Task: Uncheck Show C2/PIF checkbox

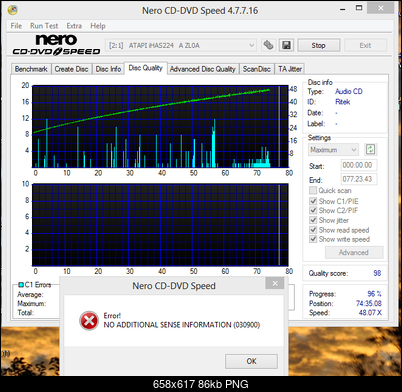Action: coord(313,210)
